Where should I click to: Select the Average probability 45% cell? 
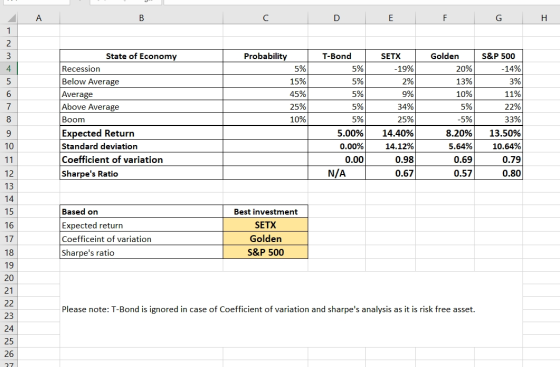tap(265, 94)
